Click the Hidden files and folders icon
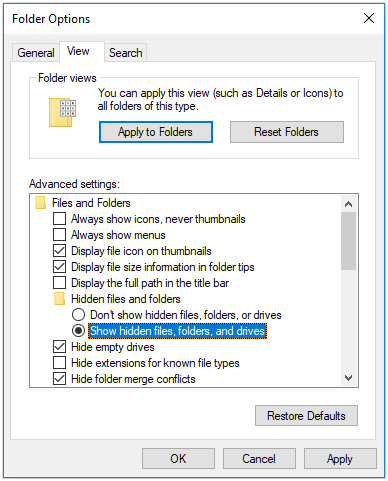 tap(59, 299)
